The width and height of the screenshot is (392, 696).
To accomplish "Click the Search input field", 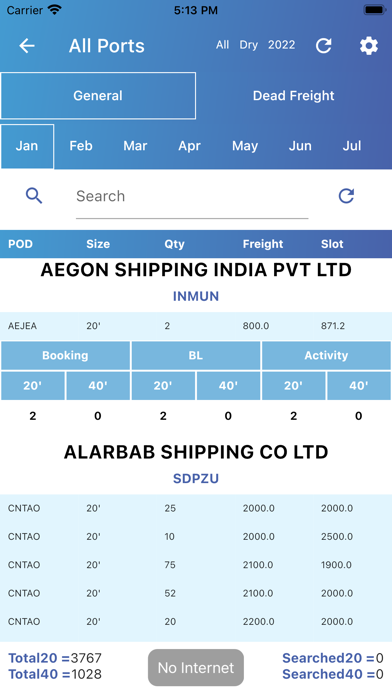I will coord(192,196).
